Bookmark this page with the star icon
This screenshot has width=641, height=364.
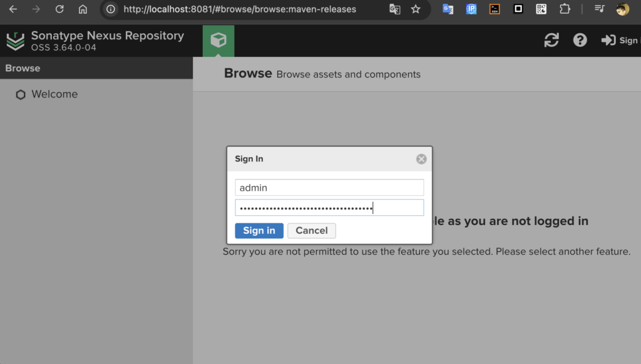(x=416, y=9)
